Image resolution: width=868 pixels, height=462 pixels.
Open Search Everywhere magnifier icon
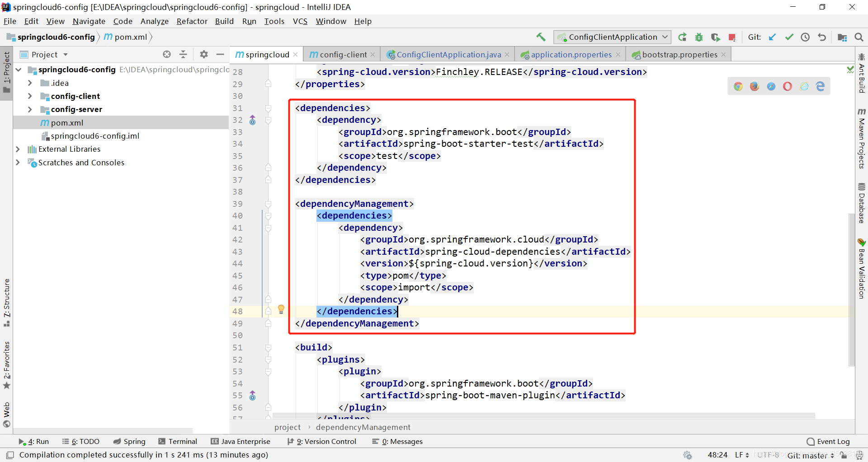pyautogui.click(x=859, y=37)
